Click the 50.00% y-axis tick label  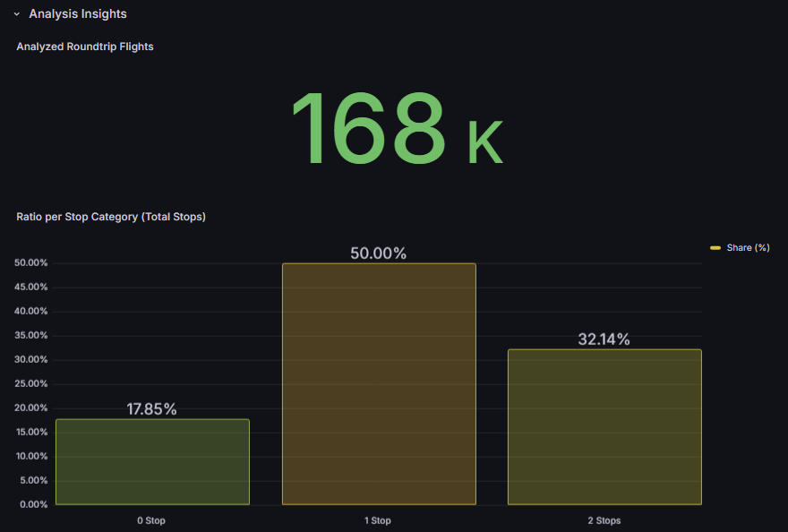(x=31, y=263)
